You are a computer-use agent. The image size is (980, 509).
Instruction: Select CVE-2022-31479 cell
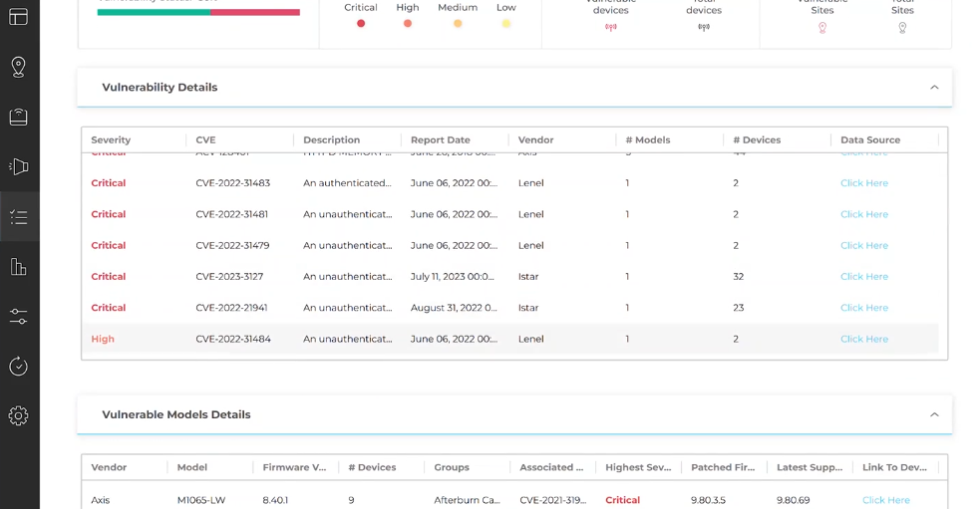(232, 245)
